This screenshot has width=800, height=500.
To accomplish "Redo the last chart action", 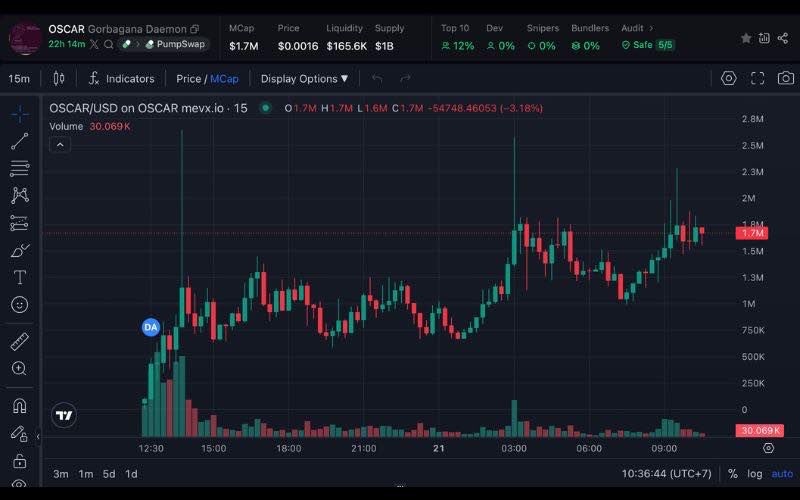I will [x=405, y=79].
